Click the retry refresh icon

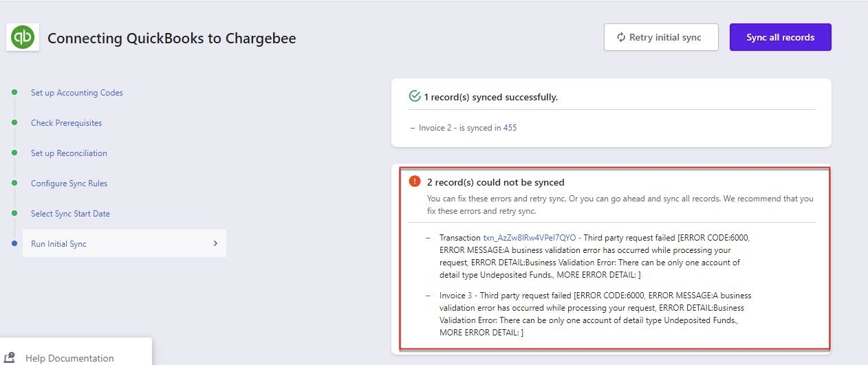pos(621,37)
